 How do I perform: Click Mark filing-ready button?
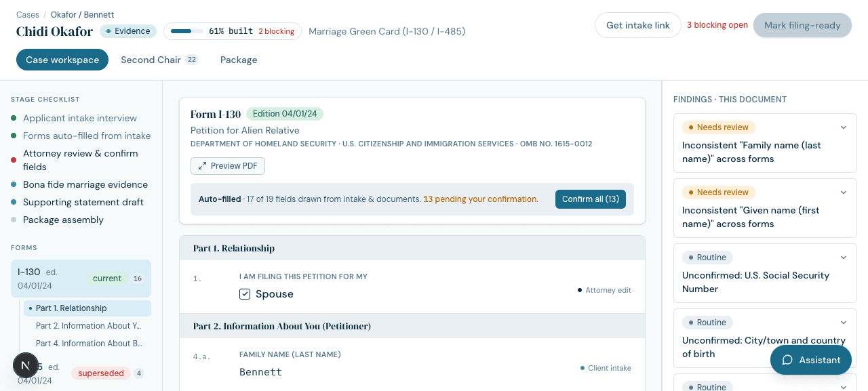coord(802,25)
